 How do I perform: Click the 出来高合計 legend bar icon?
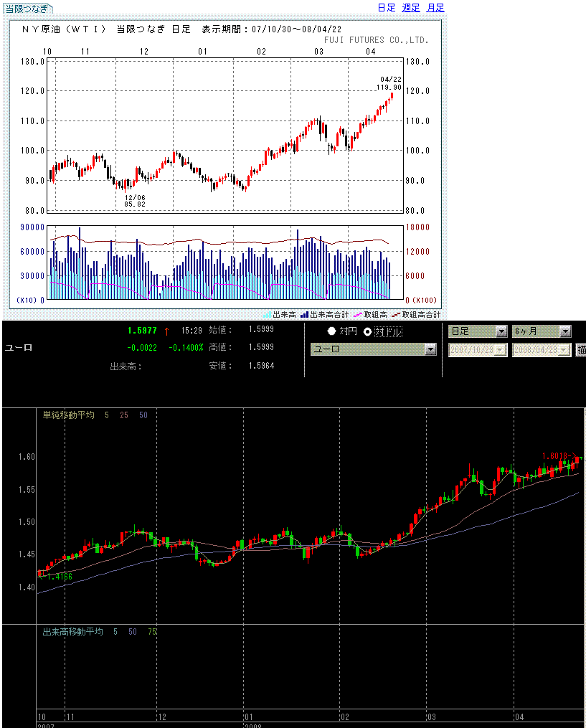click(304, 314)
